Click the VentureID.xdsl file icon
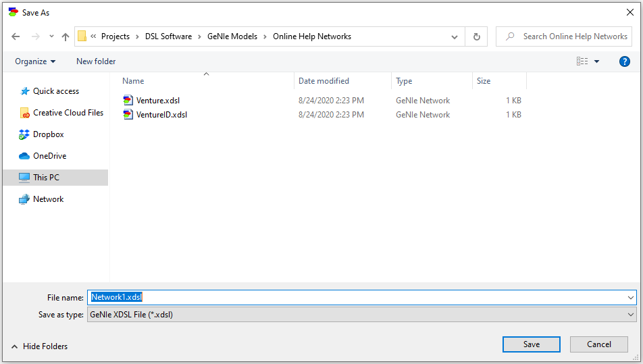This screenshot has height=364, width=643. click(128, 114)
